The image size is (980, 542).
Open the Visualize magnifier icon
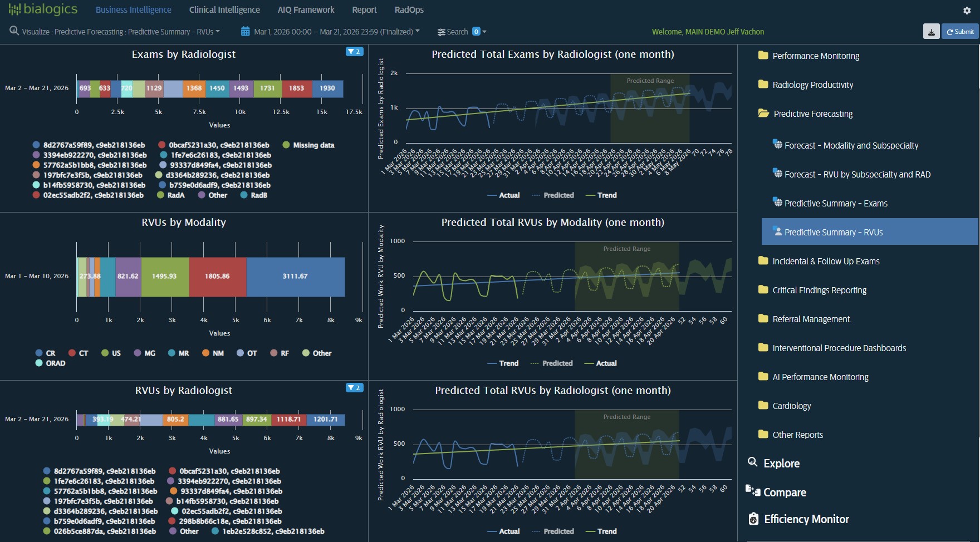coord(14,31)
